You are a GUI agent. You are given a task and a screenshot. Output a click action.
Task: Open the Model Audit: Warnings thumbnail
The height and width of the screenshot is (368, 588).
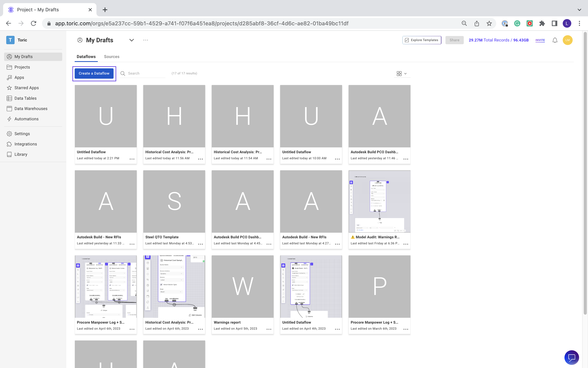point(379,201)
